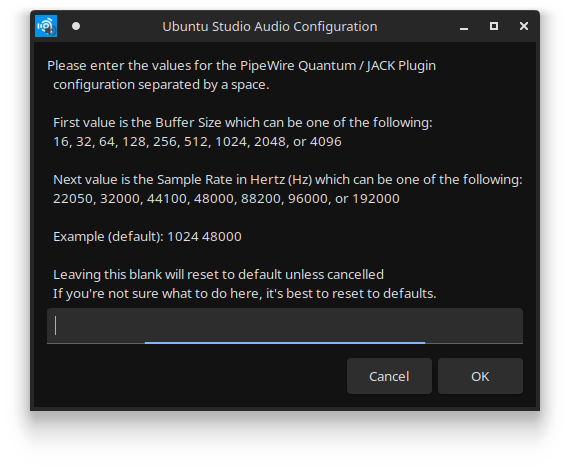Click the 'Leaving this blank will reset' line
The height and width of the screenshot is (473, 570).
218,274
